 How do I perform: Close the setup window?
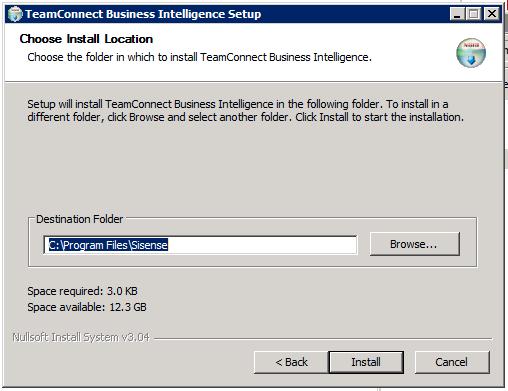pyautogui.click(x=492, y=14)
